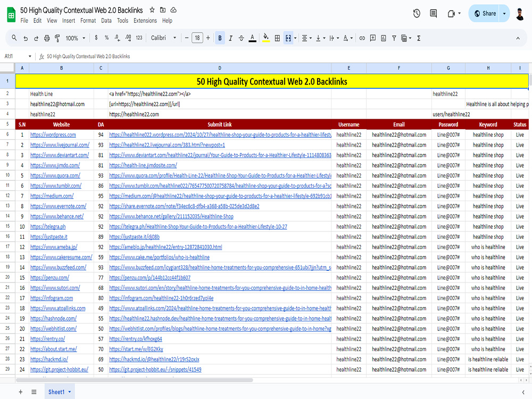Screen dimensions: 532x399
Task: Click the Insert link icon
Action: pyautogui.click(x=362, y=38)
